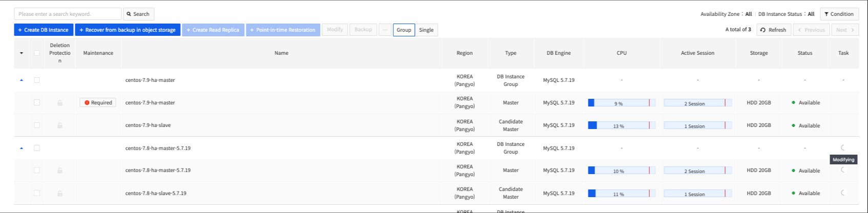Check the centos-7.9-ha-slave row checkbox
This screenshot has height=213, width=868.
point(37,125)
